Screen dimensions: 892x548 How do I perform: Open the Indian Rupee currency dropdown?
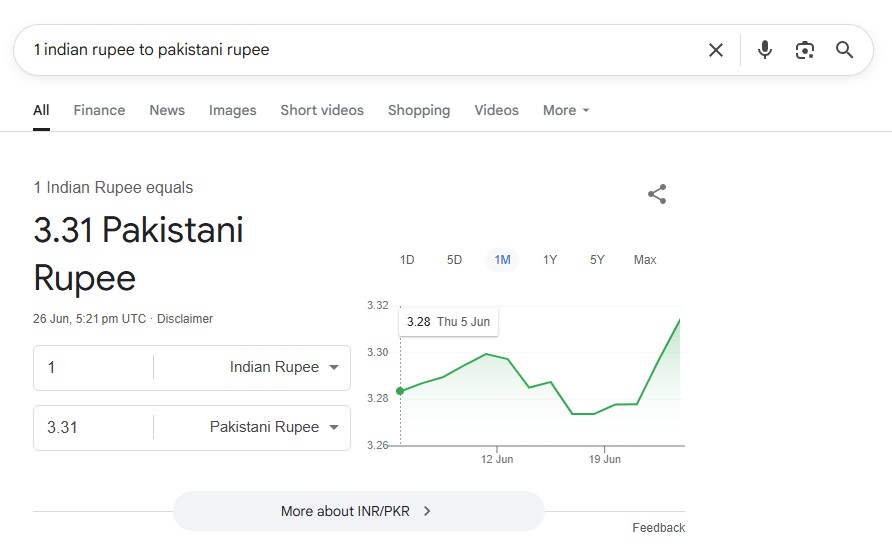click(274, 367)
